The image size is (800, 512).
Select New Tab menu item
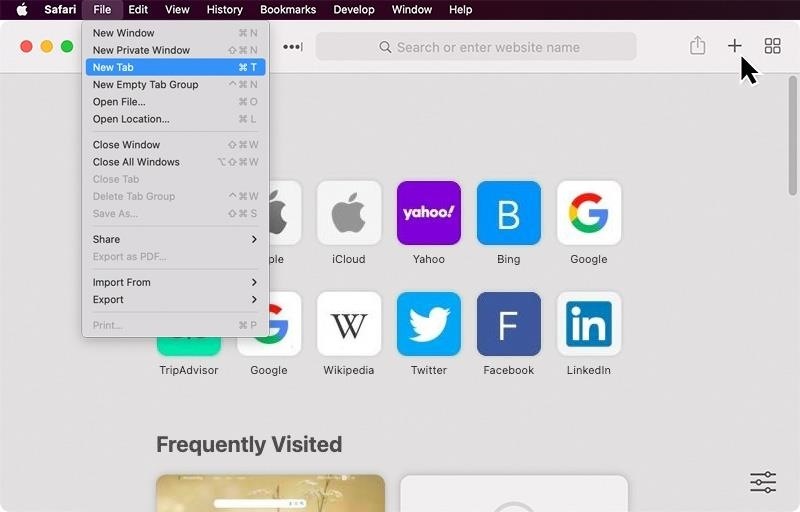(x=174, y=67)
